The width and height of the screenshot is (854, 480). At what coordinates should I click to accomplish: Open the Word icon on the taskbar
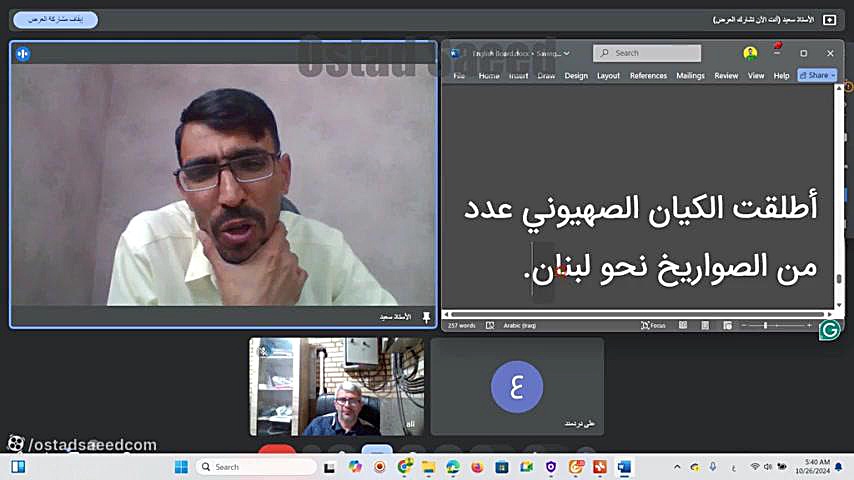624,467
